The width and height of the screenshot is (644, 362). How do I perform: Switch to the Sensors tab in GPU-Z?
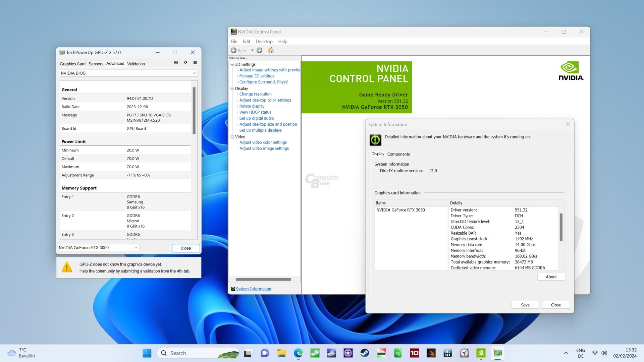(x=96, y=64)
